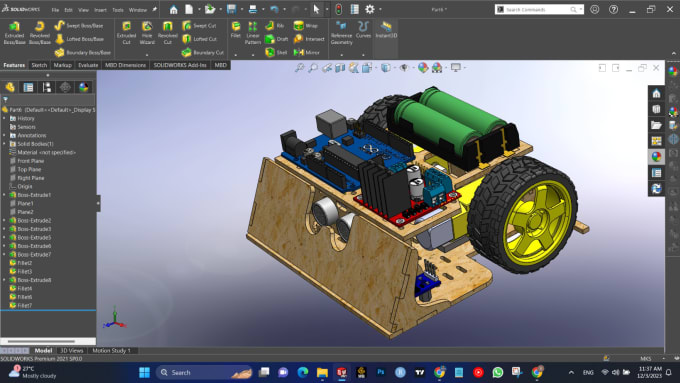Expand the Boss-Extrude1 feature node
This screenshot has height=383, width=680.
click(x=4, y=195)
